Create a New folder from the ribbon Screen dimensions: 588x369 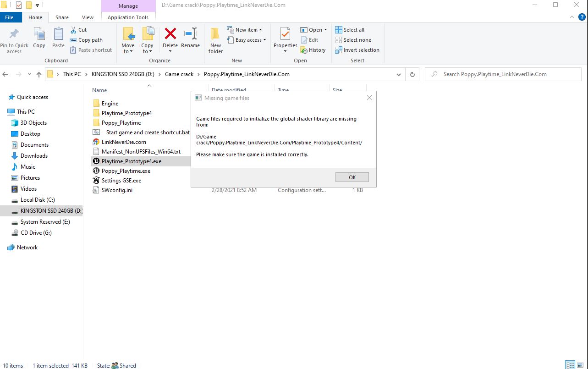(215, 39)
